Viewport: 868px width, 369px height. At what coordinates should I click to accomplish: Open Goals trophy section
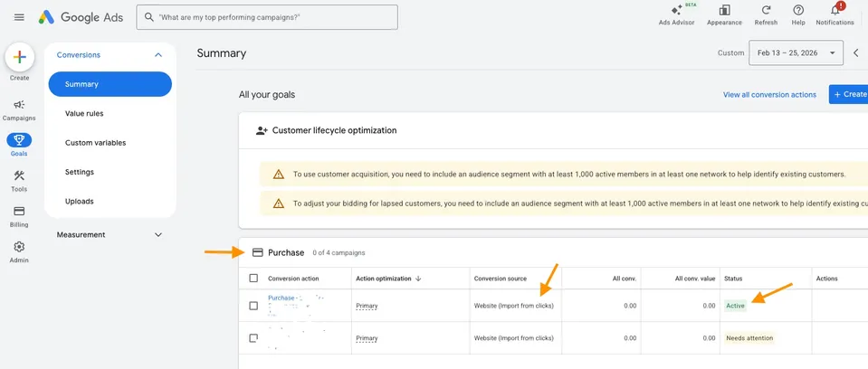pyautogui.click(x=19, y=145)
